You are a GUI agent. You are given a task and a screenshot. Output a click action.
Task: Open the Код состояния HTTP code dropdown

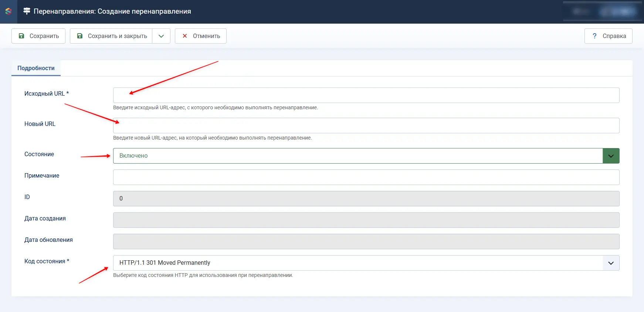coord(366,263)
